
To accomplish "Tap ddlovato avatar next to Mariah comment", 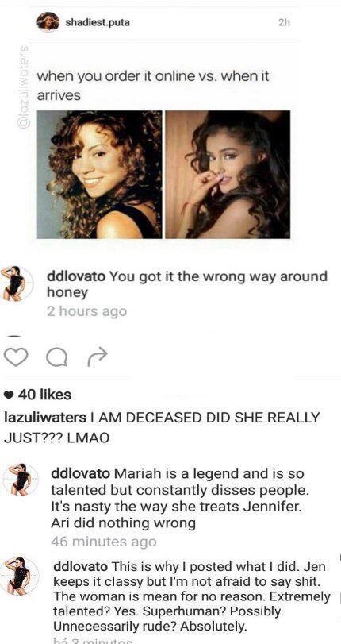I will [x=21, y=480].
